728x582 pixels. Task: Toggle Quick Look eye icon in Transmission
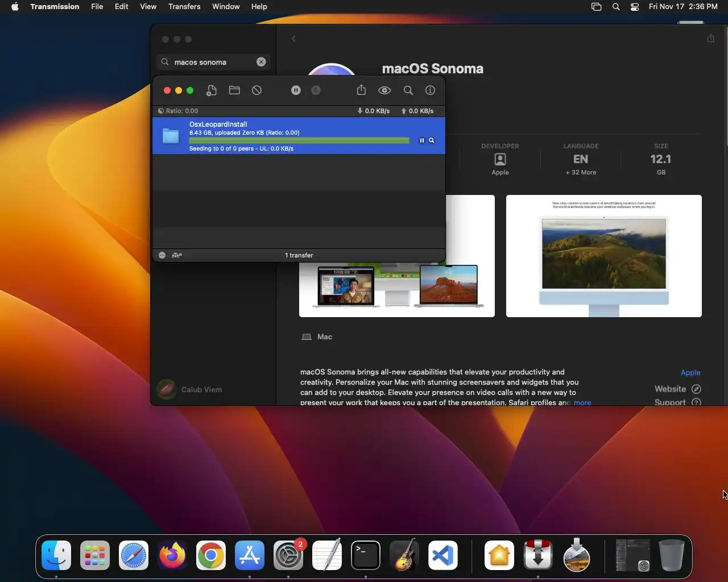(x=384, y=90)
